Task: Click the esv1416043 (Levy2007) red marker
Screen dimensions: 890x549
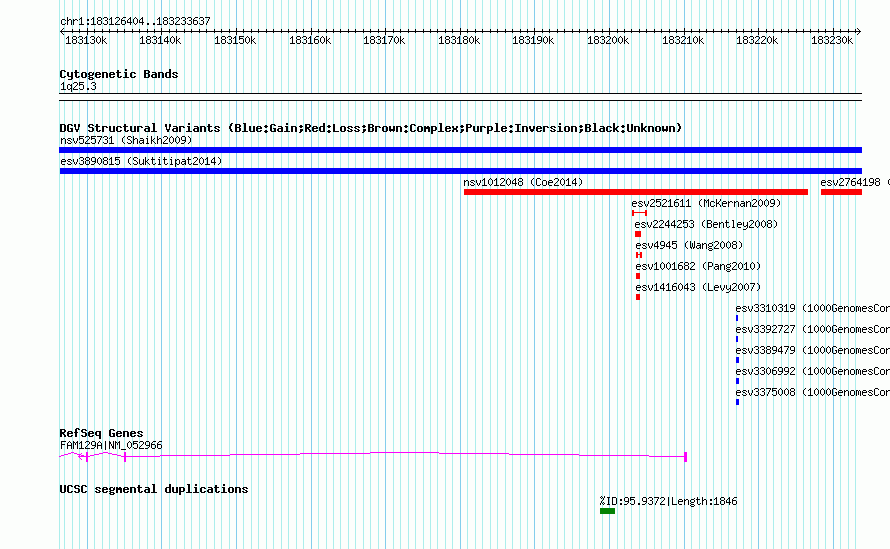Action: click(638, 297)
